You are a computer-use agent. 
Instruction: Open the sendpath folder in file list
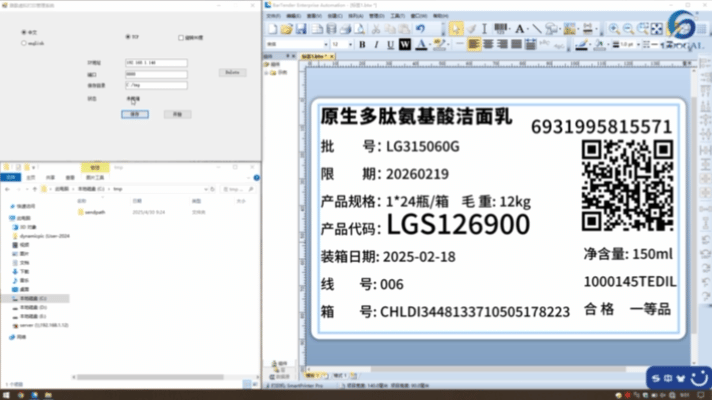click(92, 212)
